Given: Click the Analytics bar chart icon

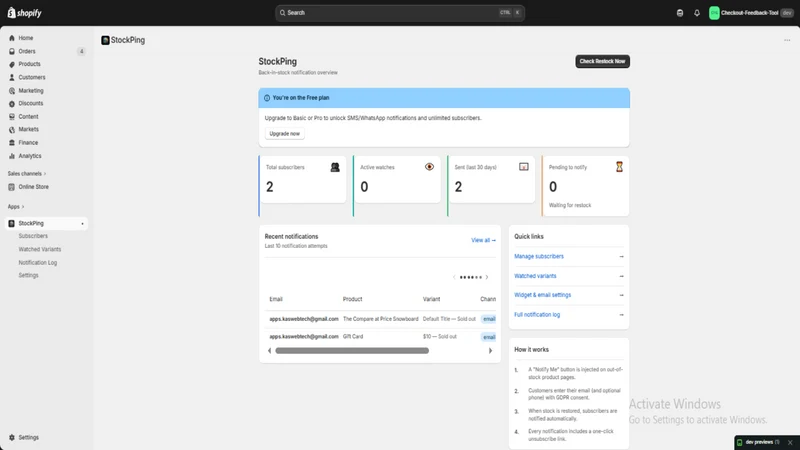Looking at the screenshot, I should [12, 156].
